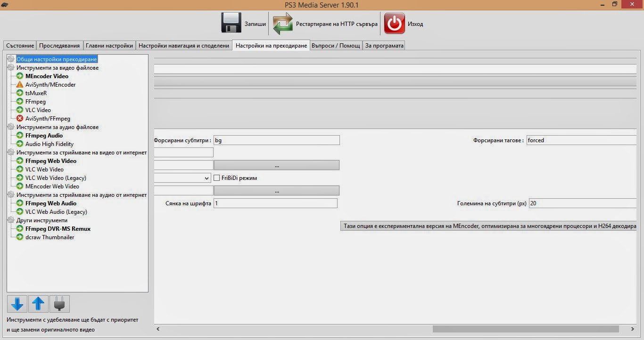
Task: Select Audio High Fidelity entry
Action: pos(50,144)
